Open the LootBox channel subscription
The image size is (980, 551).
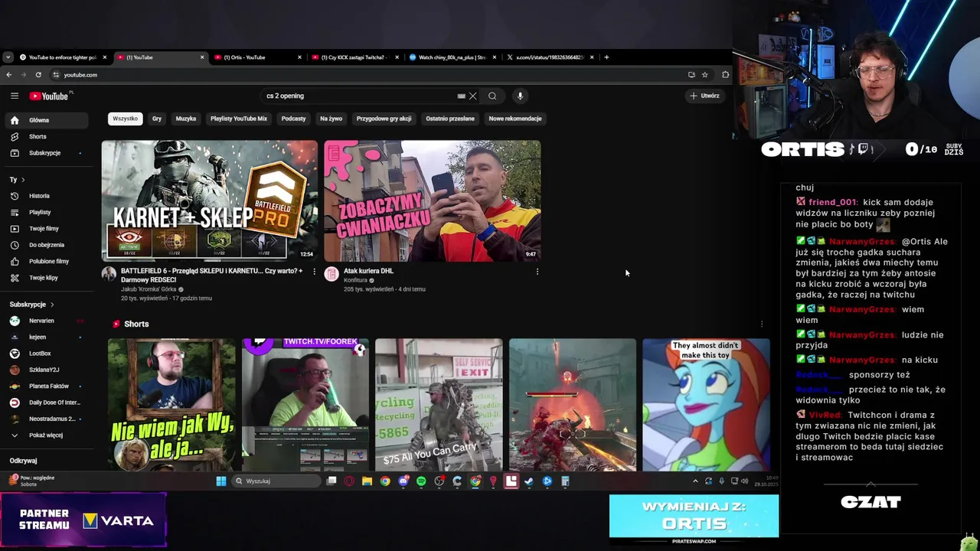pyautogui.click(x=47, y=354)
